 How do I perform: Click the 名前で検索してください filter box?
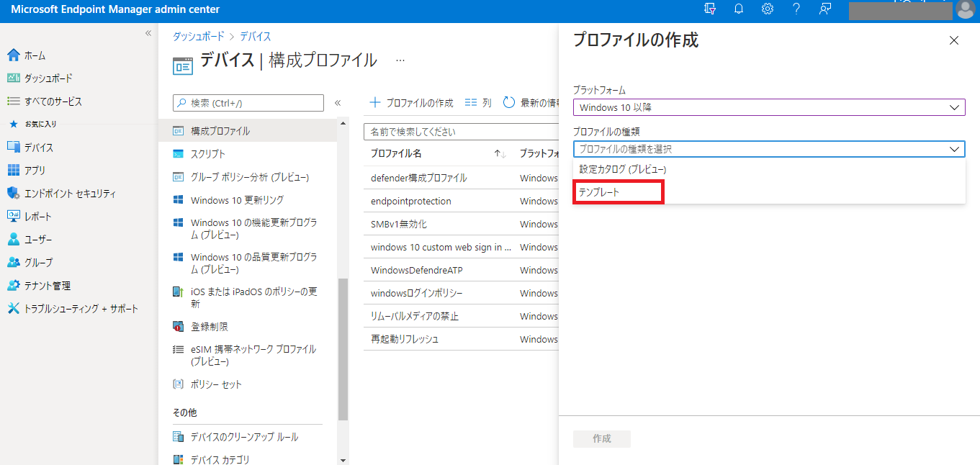coord(462,132)
